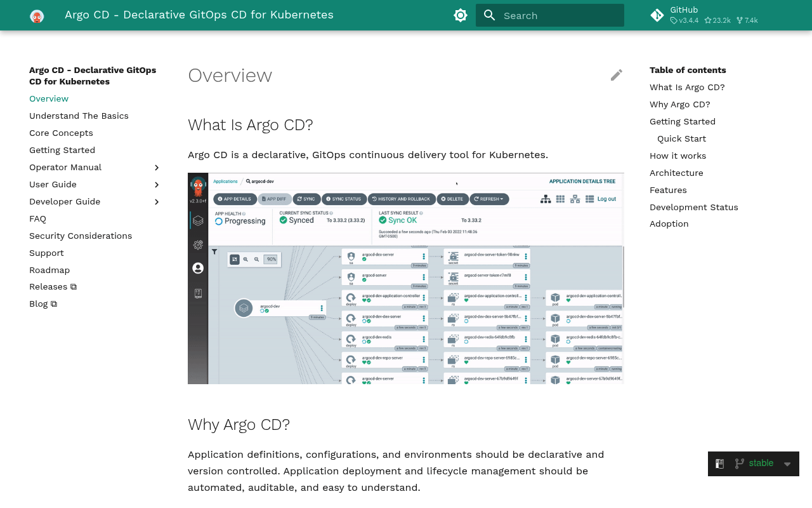The image size is (812, 508).
Task: Toggle the light/dark color scheme
Action: click(461, 15)
